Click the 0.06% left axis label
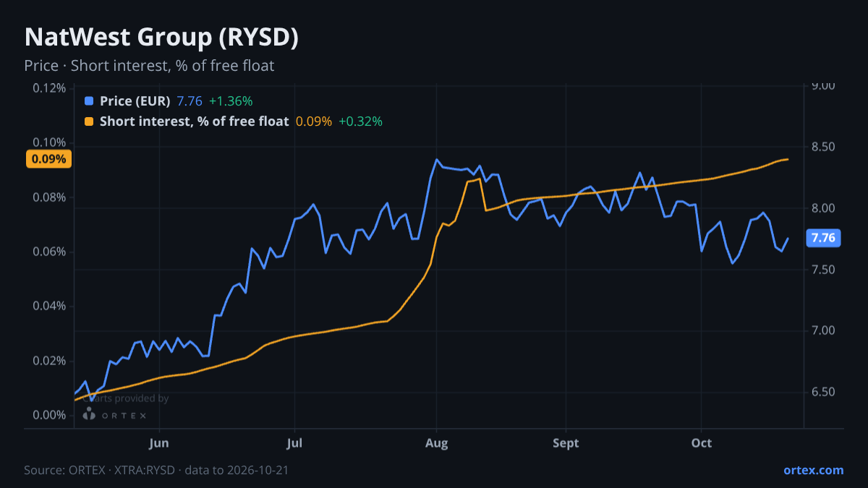Screen dimensions: 868x488 49,252
